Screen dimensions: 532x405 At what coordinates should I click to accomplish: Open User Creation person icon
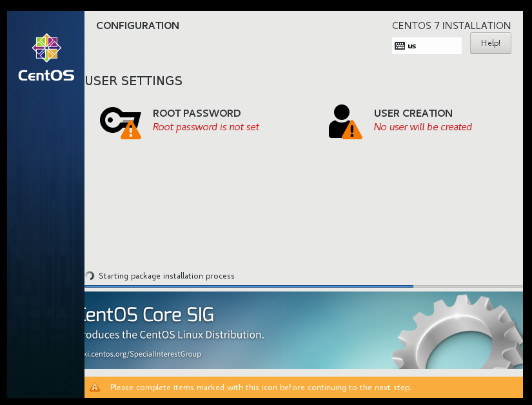pos(345,122)
